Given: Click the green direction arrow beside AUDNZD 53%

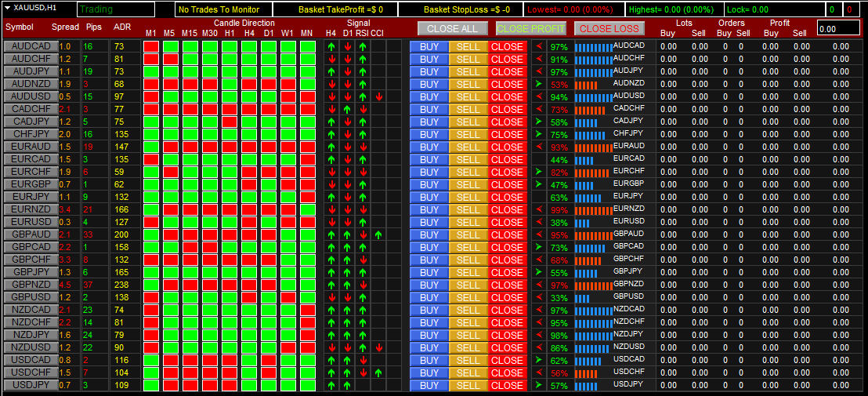Looking at the screenshot, I should (x=539, y=84).
